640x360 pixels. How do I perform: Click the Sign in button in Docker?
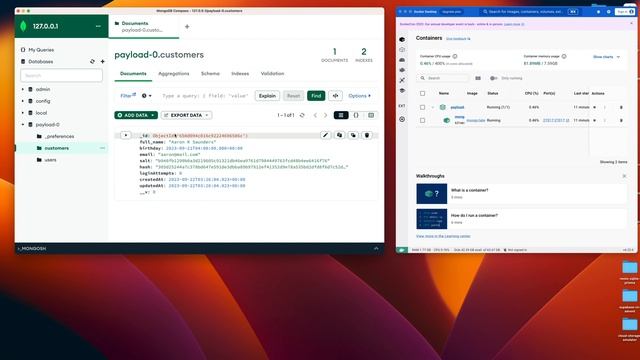(625, 12)
